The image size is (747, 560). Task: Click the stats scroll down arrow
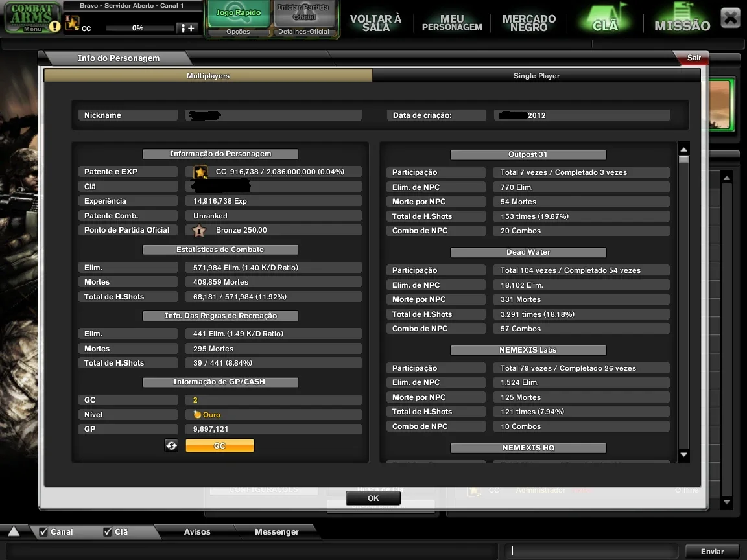683,455
